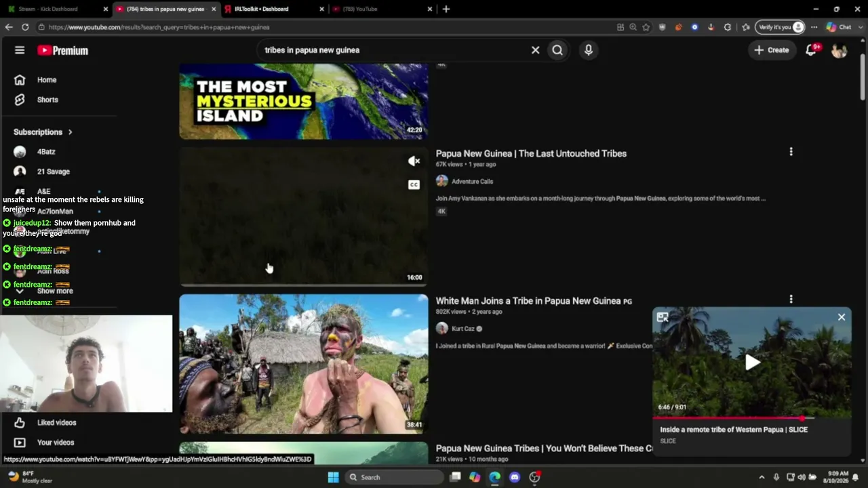Bookmark this page with the star
868x488 pixels.
tap(646, 27)
